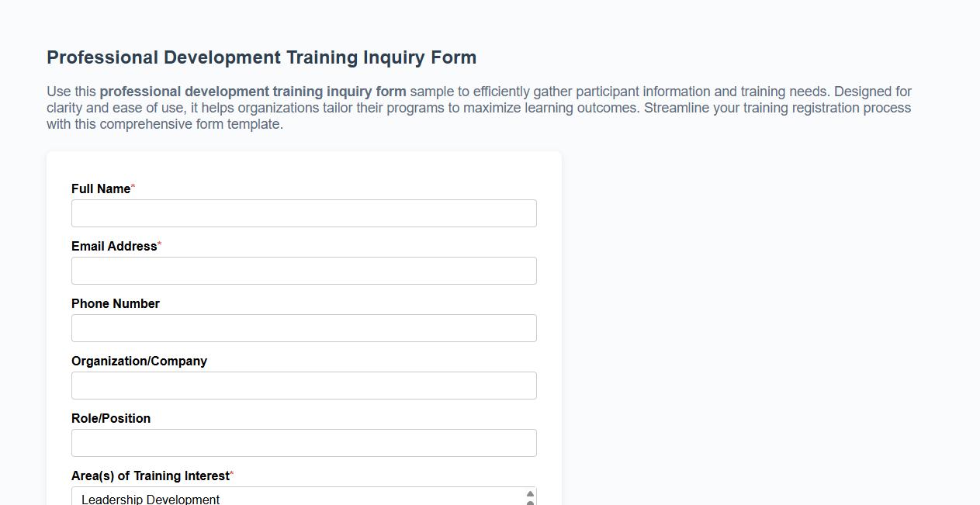Click the red asterisk beside Email Address
Image resolution: width=980 pixels, height=505 pixels.
click(x=159, y=242)
